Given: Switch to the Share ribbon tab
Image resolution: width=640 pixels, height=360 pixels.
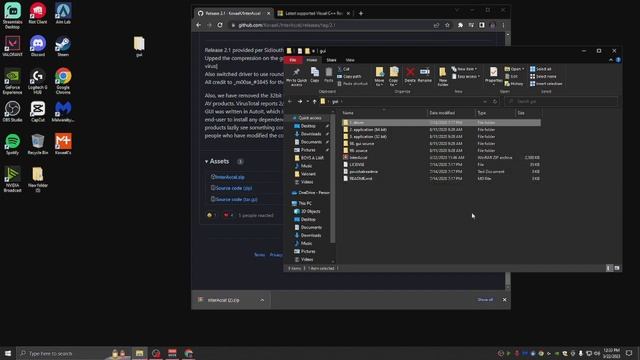Looking at the screenshot, I should (x=331, y=60).
